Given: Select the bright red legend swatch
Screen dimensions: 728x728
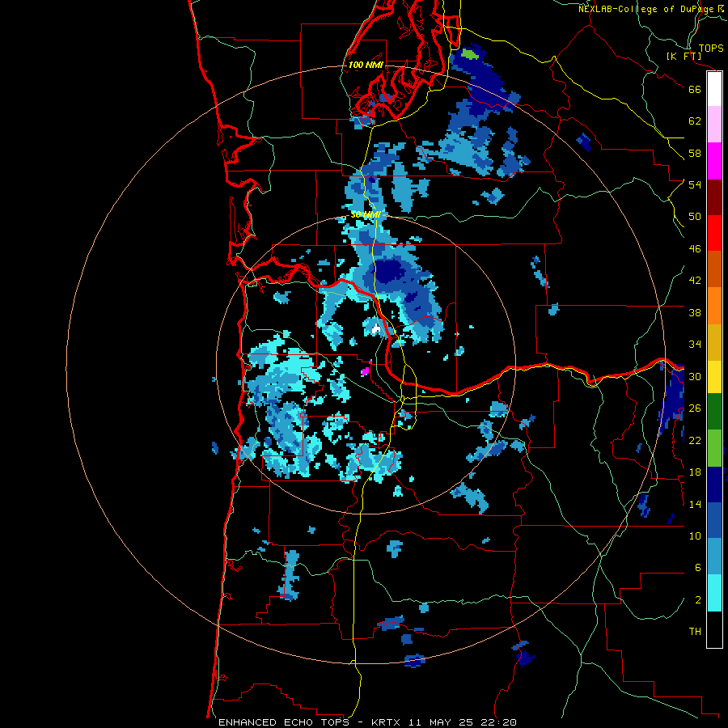Looking at the screenshot, I should pyautogui.click(x=714, y=233).
